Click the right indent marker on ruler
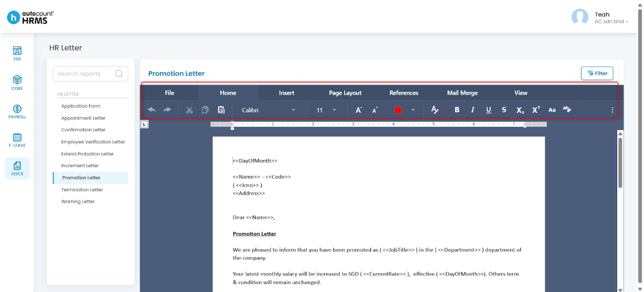 [525, 126]
